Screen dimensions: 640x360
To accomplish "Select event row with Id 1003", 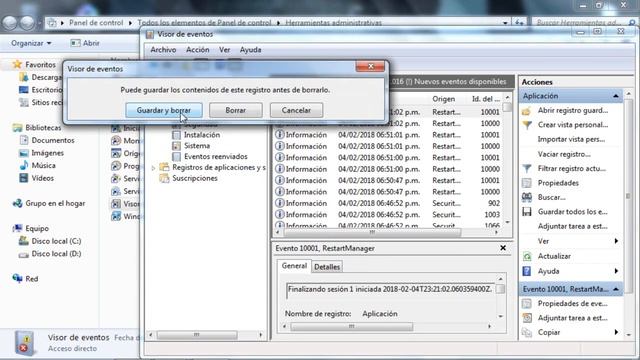I will 388,215.
